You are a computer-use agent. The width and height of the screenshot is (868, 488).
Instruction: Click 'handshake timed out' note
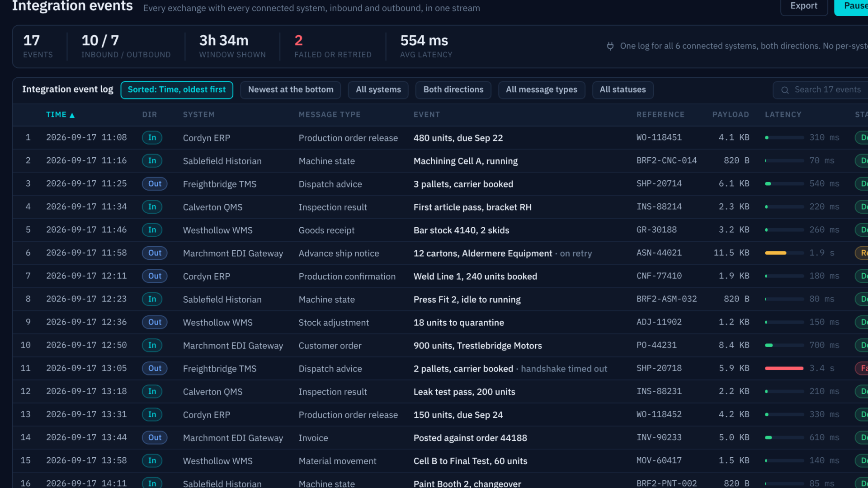click(x=564, y=369)
